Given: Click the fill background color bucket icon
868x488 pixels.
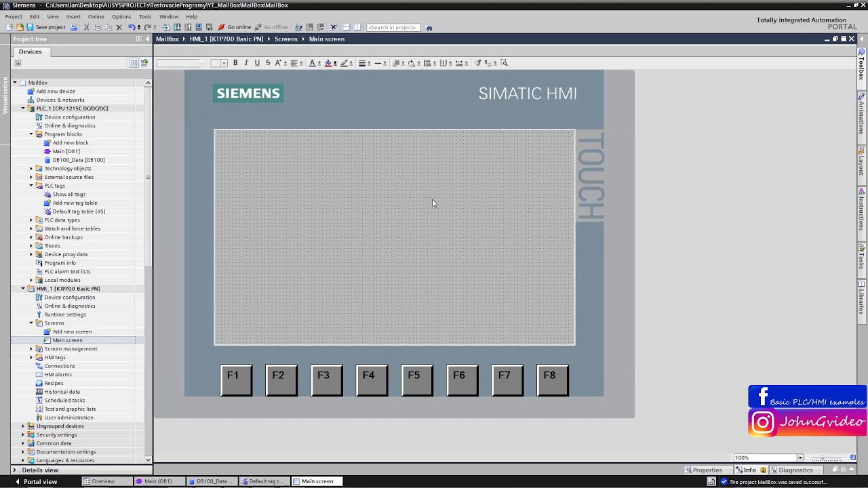Looking at the screenshot, I should tap(328, 63).
